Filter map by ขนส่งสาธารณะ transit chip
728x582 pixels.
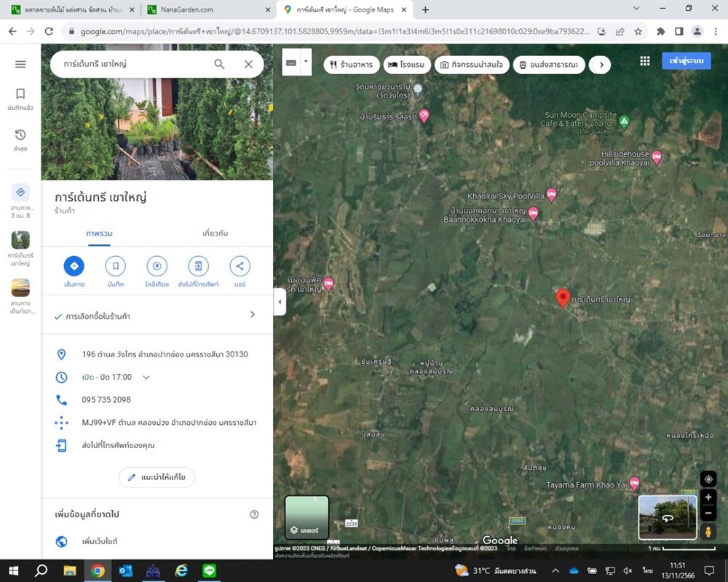549,65
